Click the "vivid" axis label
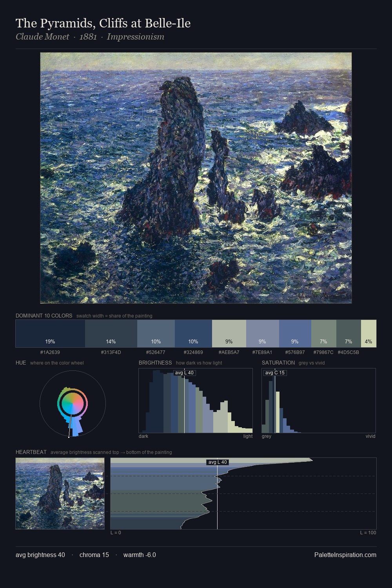Image resolution: width=392 pixels, height=588 pixels. tap(370, 436)
